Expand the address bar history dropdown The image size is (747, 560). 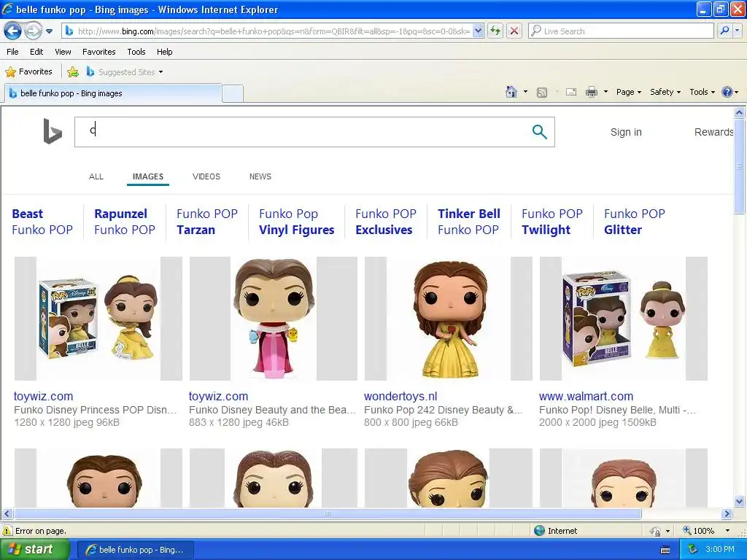tap(479, 31)
